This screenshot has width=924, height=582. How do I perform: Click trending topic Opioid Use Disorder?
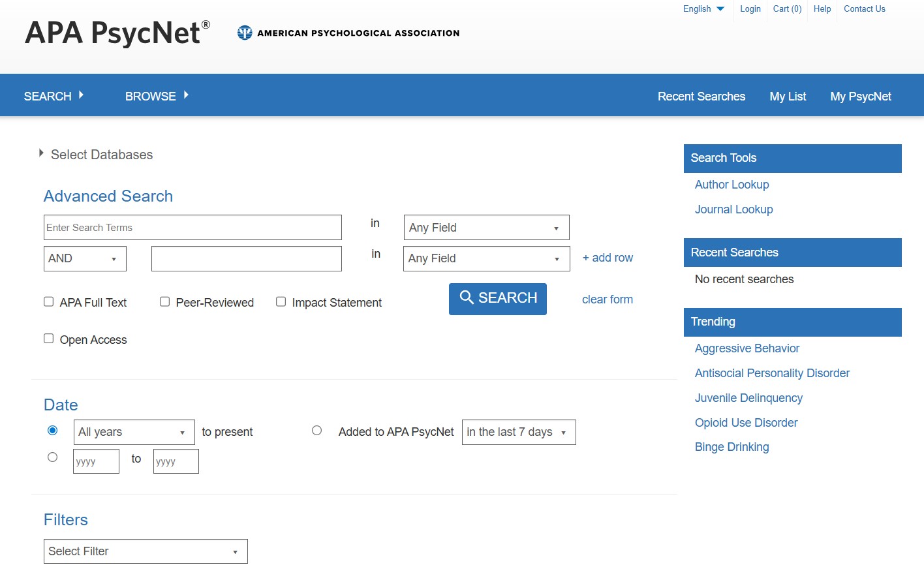(746, 423)
